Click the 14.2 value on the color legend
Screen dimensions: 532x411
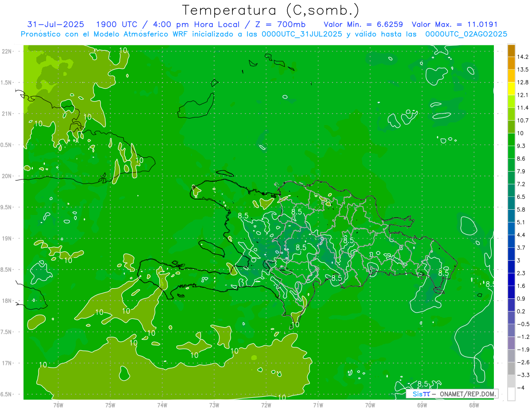coord(523,57)
